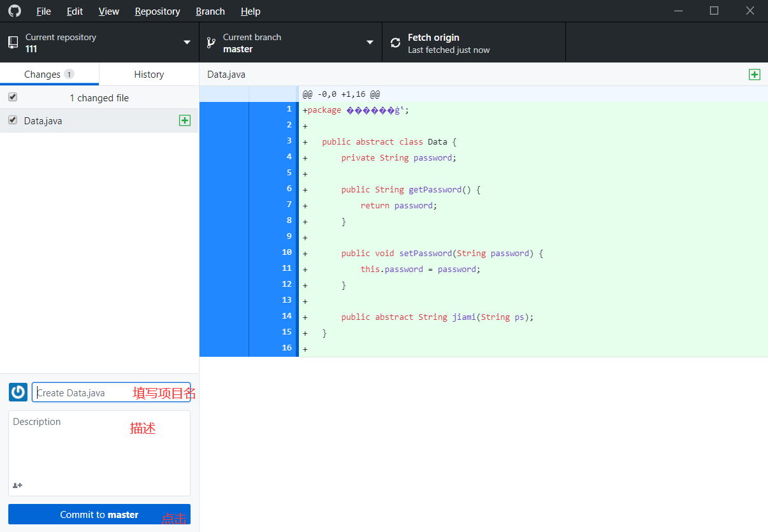768x532 pixels.
Task: Click the green added-file icon next to Data.java
Action: coord(185,120)
